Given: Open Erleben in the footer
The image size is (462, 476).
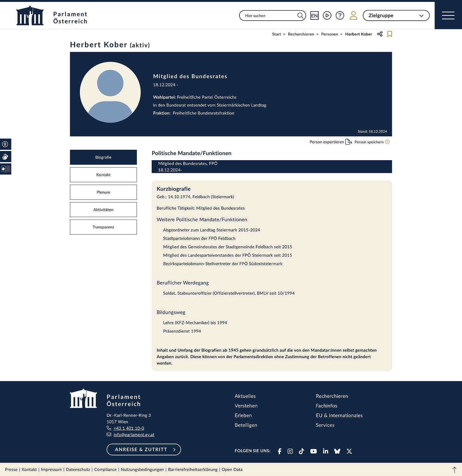Looking at the screenshot, I should pyautogui.click(x=243, y=415).
